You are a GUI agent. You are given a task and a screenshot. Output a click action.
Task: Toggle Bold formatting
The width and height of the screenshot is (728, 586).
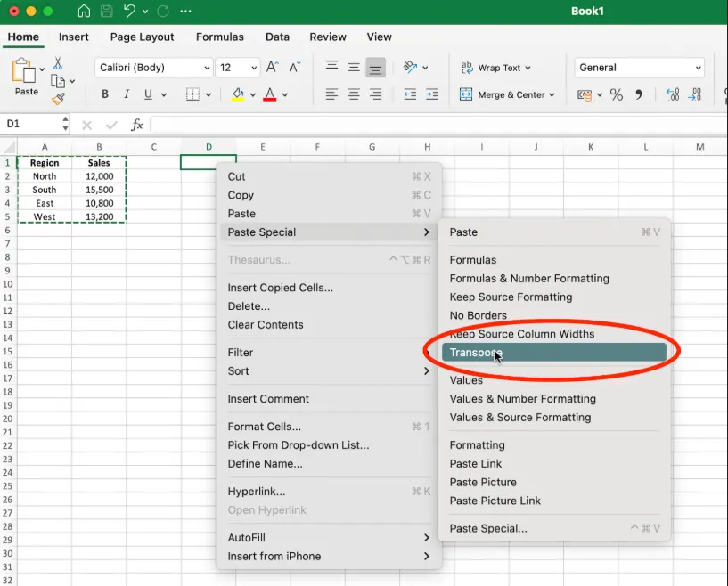click(105, 94)
